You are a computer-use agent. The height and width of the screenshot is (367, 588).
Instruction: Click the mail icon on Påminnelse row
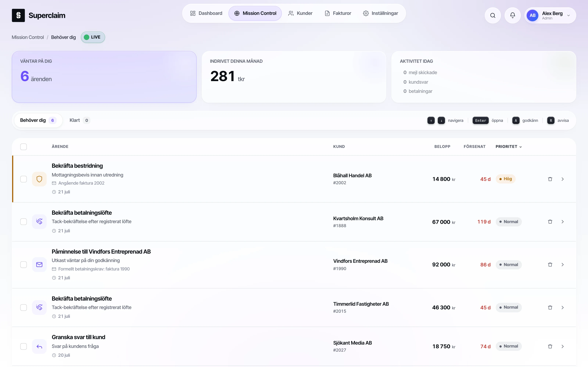[39, 265]
